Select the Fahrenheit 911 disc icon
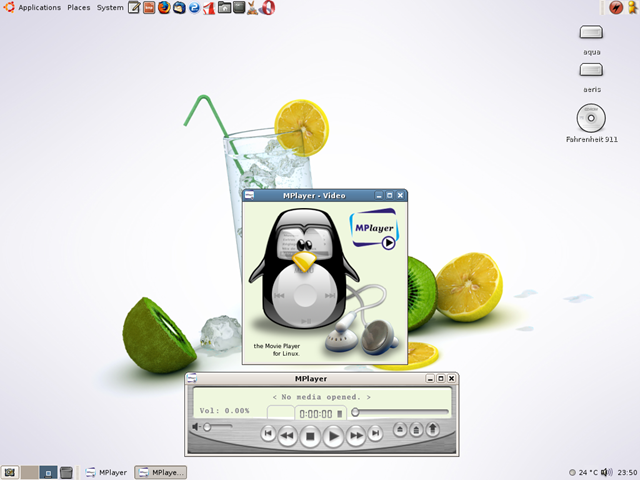This screenshot has width=640, height=480. pos(591,123)
